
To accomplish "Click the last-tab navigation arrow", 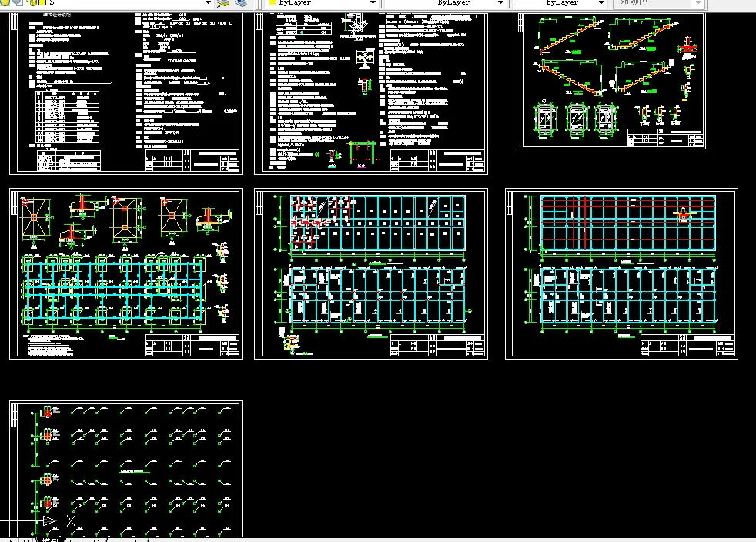I will click(x=26, y=540).
